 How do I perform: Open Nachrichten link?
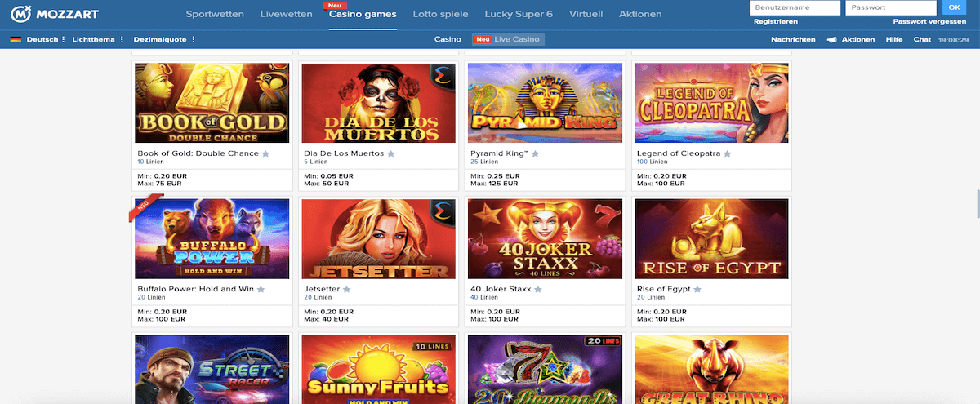pyautogui.click(x=792, y=39)
